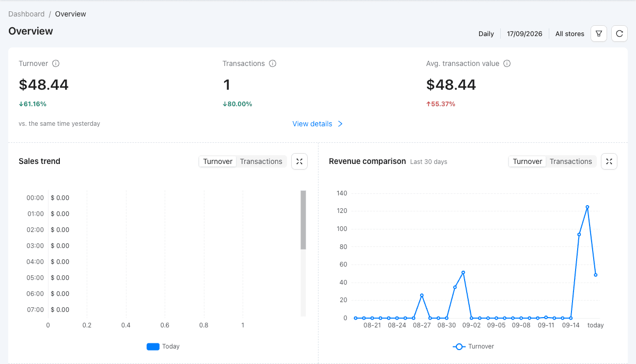
Task: Click the 55.37% avg value change
Action: tap(441, 104)
